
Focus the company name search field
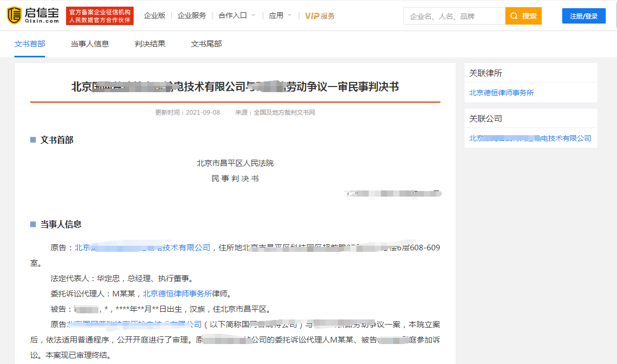(455, 16)
